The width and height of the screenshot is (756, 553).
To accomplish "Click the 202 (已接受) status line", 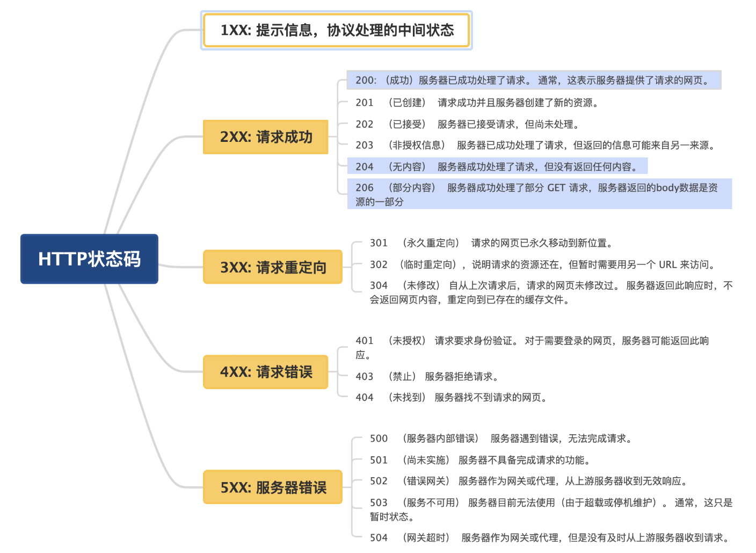I will tap(467, 124).
